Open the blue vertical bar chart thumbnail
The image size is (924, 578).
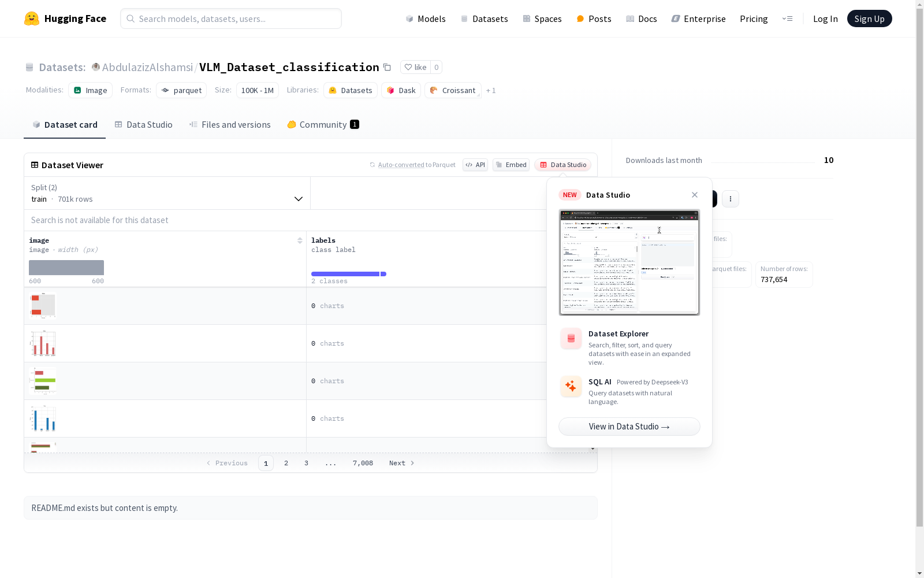click(43, 418)
